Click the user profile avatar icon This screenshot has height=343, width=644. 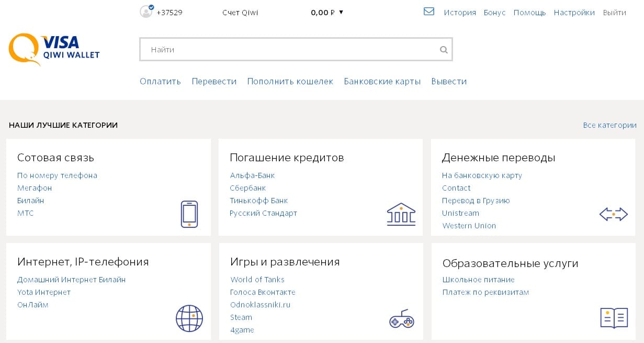coord(146,12)
